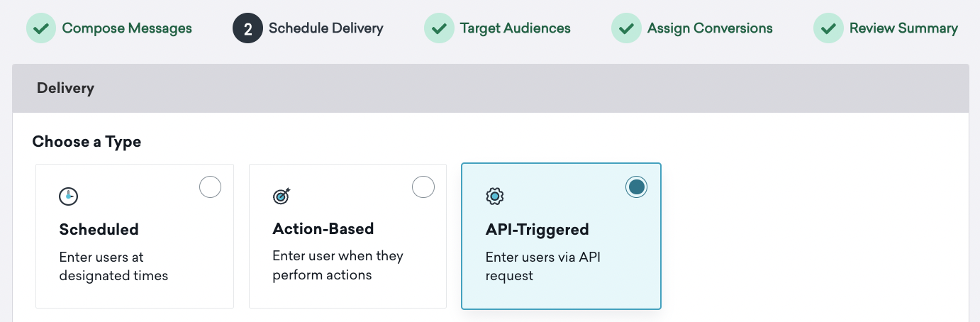
Task: Select the Action-Based delivery radio button
Action: tap(423, 187)
